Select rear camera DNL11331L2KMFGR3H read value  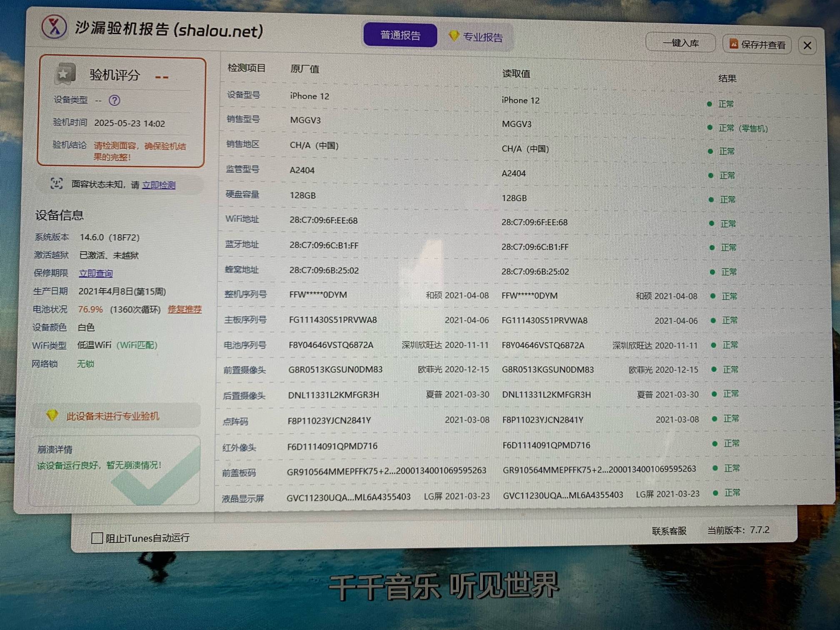tap(546, 395)
